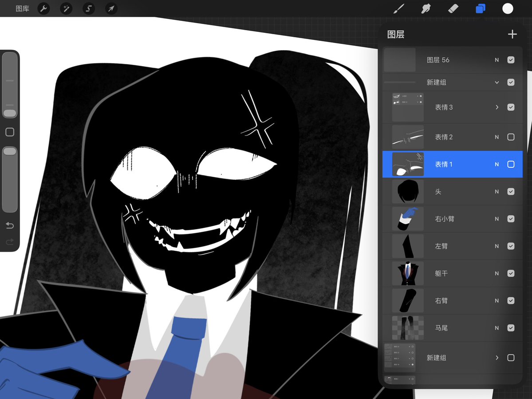
Task: Expand the 表情 3 group chevron
Action: 497,107
